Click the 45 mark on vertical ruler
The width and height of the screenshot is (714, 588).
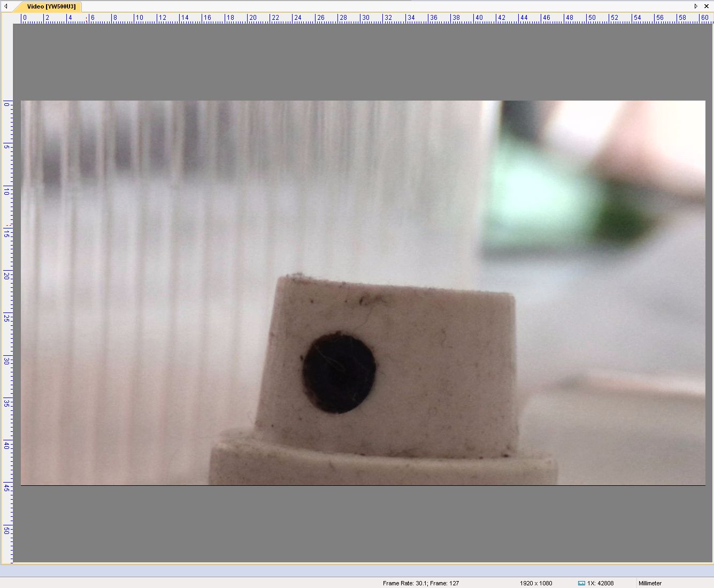(6, 487)
